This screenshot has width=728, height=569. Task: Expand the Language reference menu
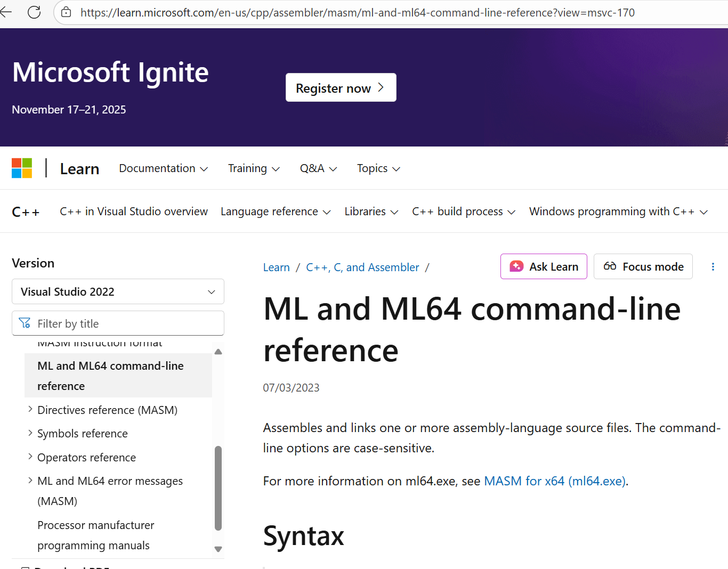[x=276, y=212]
